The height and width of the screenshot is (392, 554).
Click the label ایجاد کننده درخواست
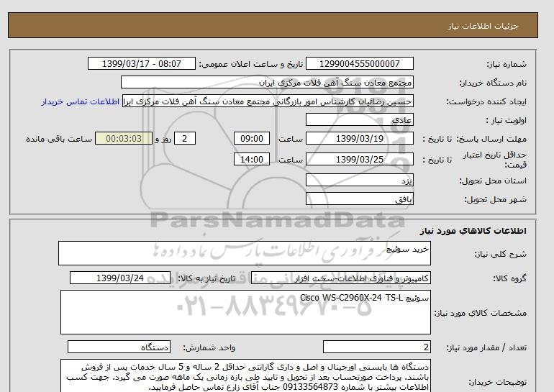486,101
